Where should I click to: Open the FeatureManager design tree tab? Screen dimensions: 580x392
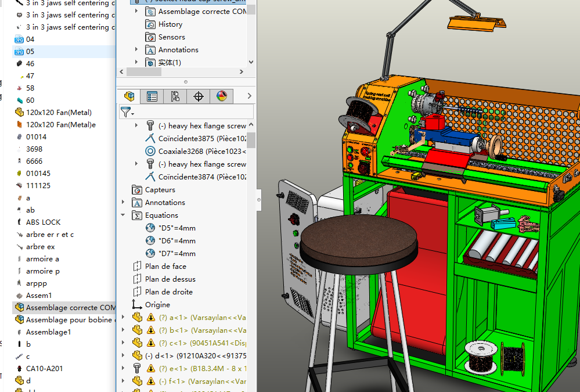tap(129, 96)
